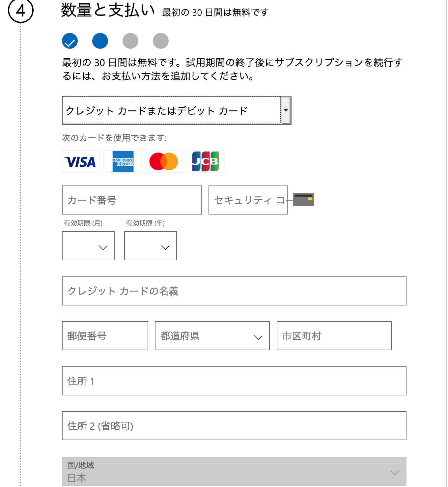This screenshot has width=448, height=487.
Task: Click the Mastercard logo icon
Action: (164, 161)
